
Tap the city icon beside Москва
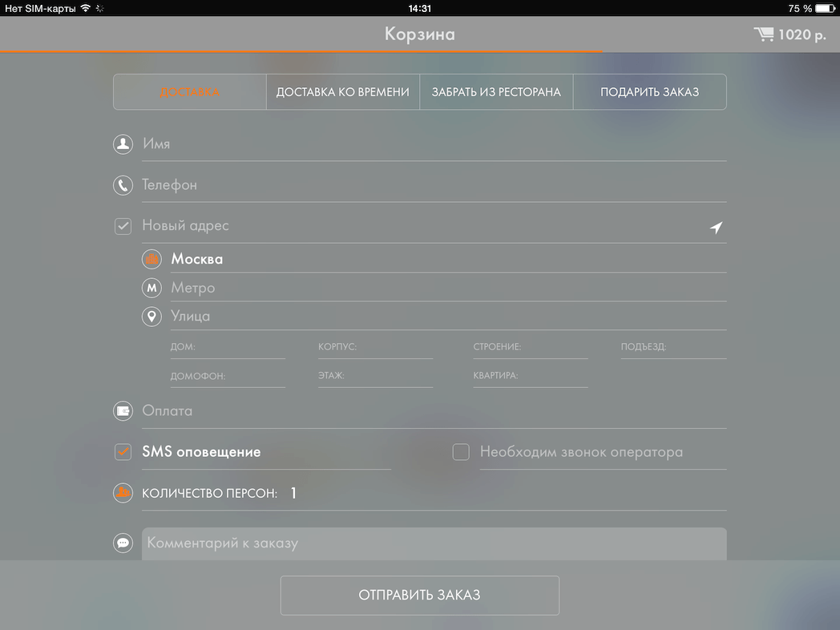coord(151,259)
